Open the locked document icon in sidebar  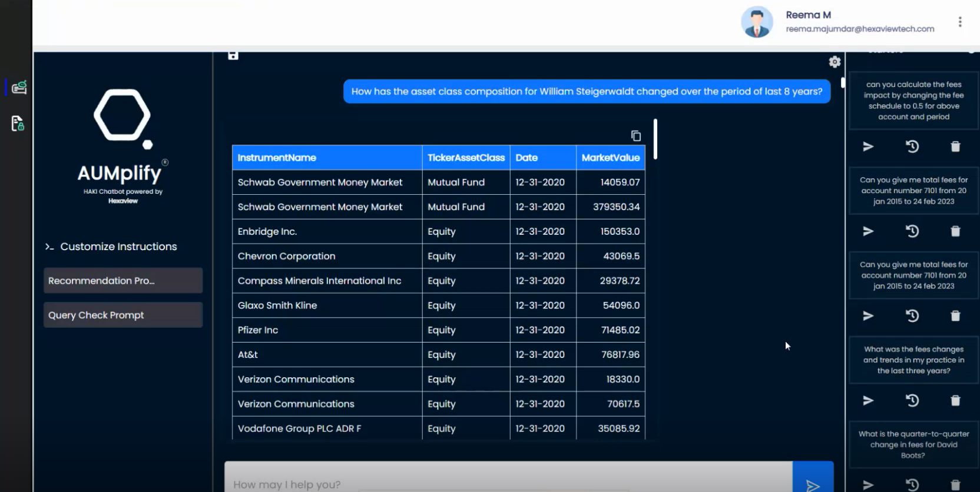tap(18, 124)
